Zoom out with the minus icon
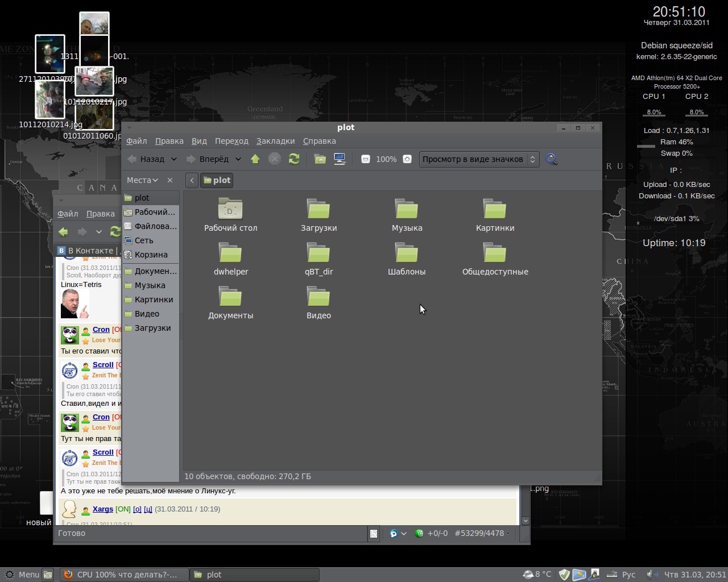This screenshot has height=582, width=728. coord(366,159)
